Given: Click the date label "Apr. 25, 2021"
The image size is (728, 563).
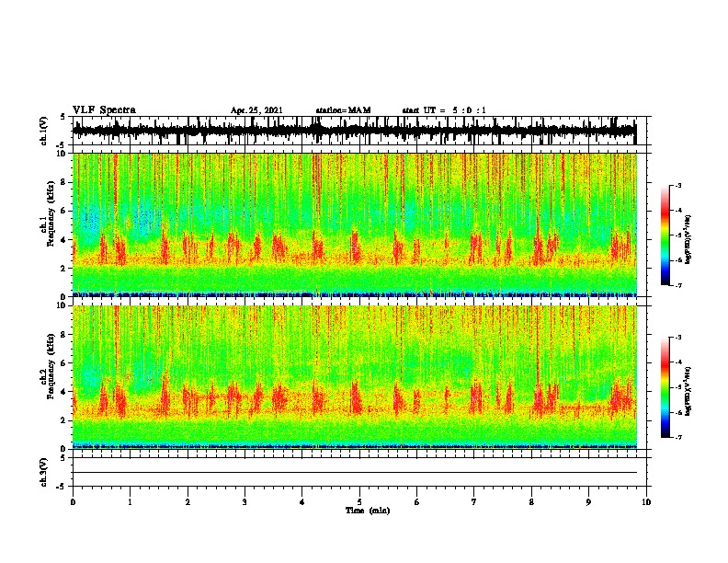Looking at the screenshot, I should (256, 110).
